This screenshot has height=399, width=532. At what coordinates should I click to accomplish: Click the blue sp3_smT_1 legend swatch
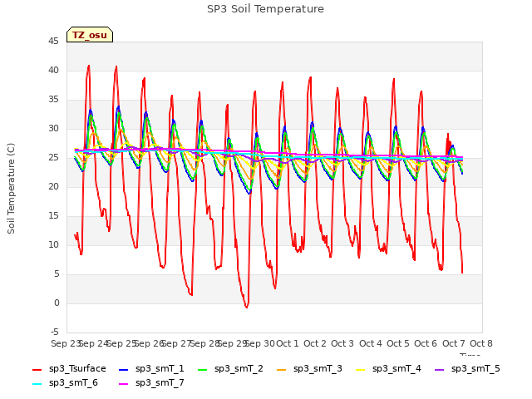124,369
